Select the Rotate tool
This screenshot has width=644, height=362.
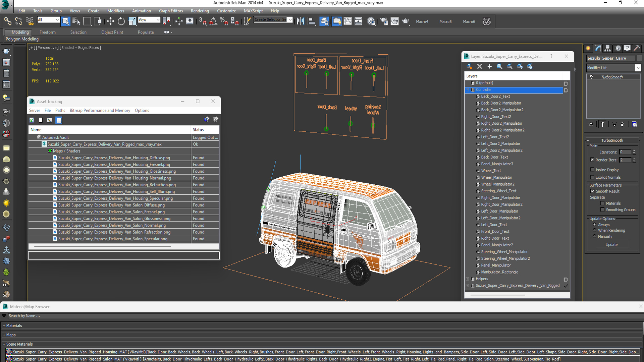[x=121, y=21]
